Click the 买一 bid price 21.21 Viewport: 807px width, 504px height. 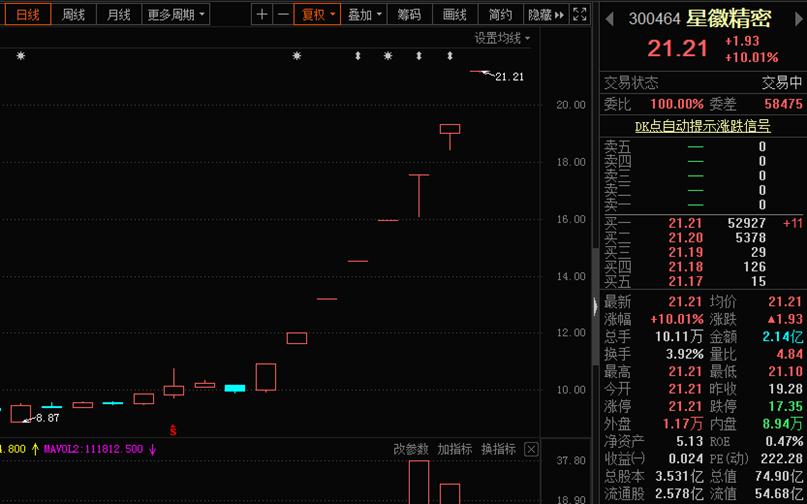click(685, 223)
